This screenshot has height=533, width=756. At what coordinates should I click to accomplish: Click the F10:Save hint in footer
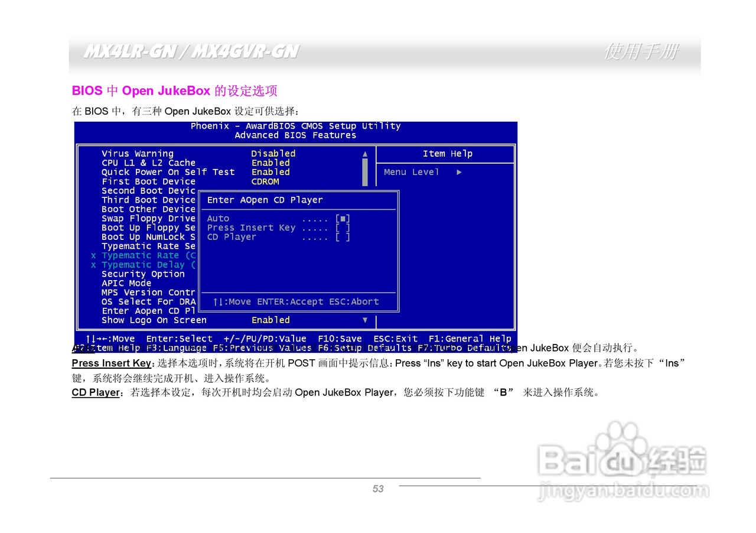click(x=340, y=339)
